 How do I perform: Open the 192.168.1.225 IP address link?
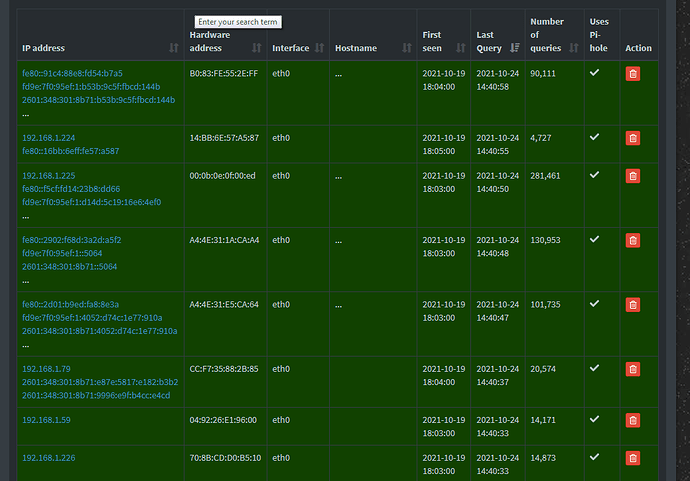click(48, 176)
